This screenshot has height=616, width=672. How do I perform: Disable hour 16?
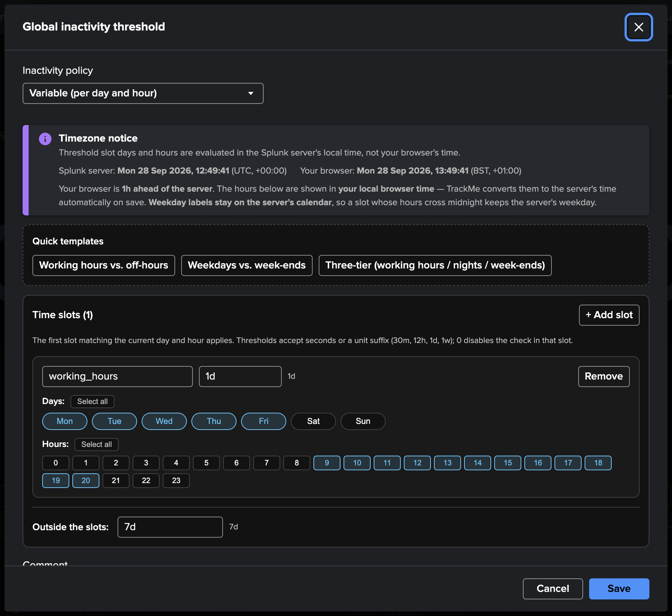point(538,463)
